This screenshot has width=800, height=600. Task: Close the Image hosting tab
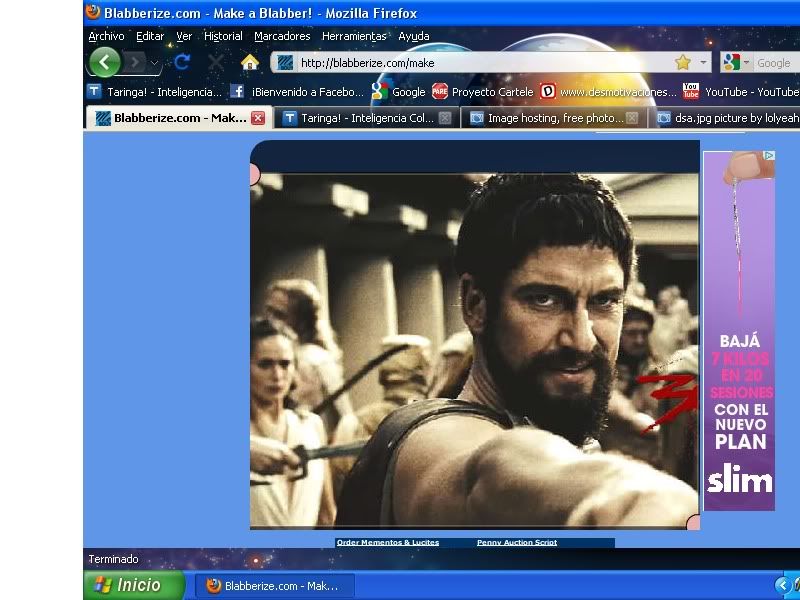click(x=632, y=118)
